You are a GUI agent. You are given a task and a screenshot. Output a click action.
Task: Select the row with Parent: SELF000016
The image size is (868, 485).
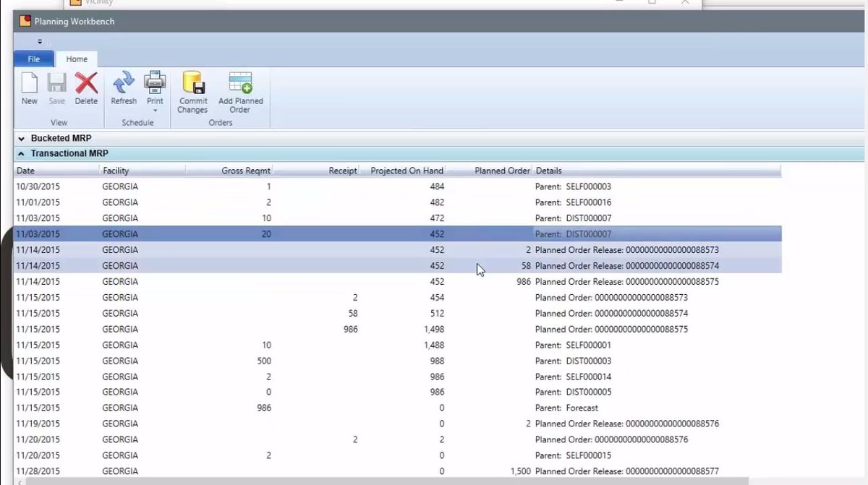click(x=398, y=202)
